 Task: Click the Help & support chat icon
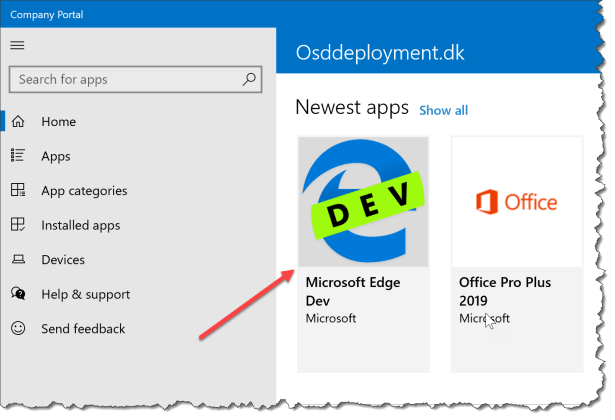[x=18, y=294]
